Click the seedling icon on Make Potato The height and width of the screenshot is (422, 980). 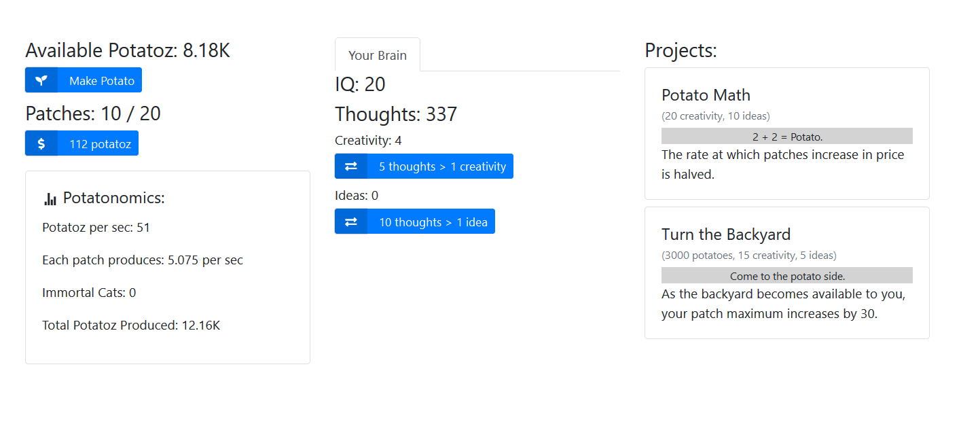[41, 80]
